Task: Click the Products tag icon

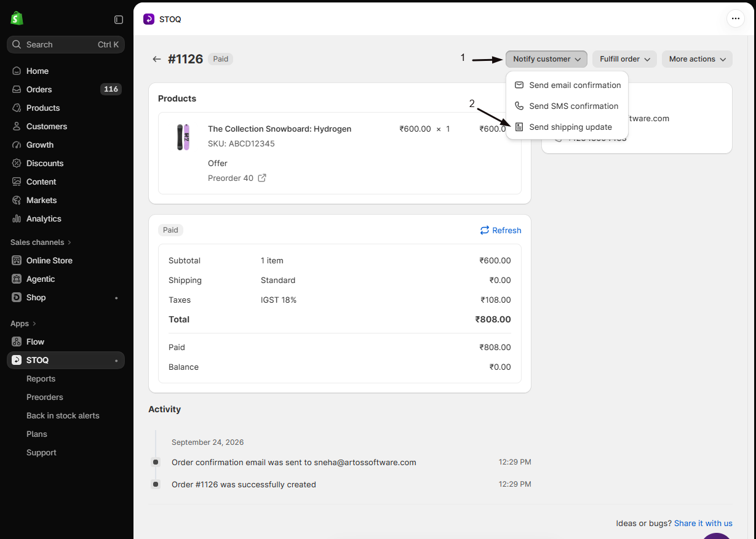Action: 17,108
